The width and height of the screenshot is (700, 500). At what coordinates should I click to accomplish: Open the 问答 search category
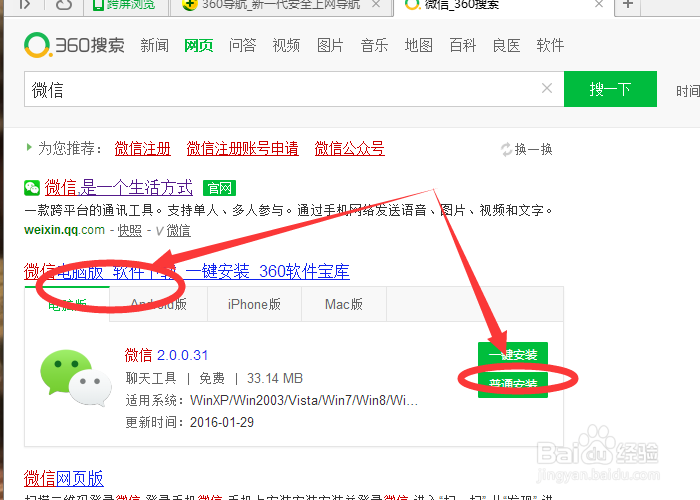point(242,46)
